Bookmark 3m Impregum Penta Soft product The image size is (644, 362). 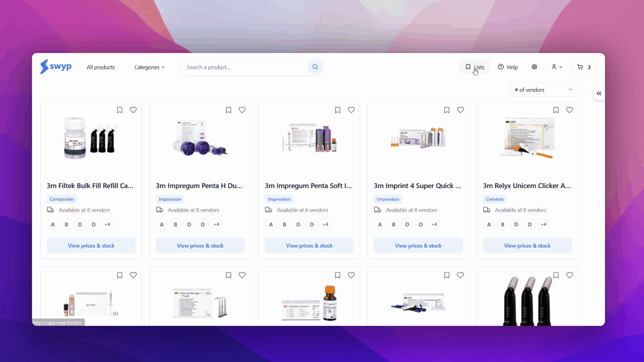pos(338,110)
